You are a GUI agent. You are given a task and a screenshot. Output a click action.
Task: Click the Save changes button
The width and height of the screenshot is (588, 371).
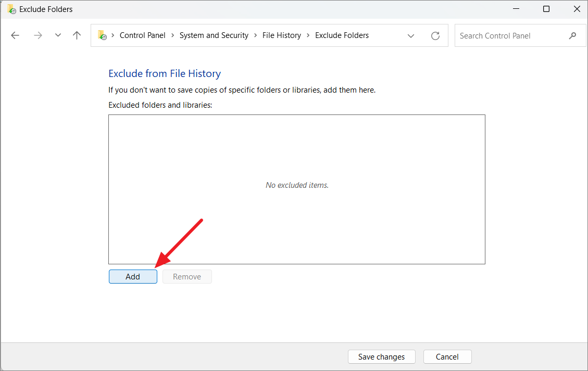pos(381,356)
